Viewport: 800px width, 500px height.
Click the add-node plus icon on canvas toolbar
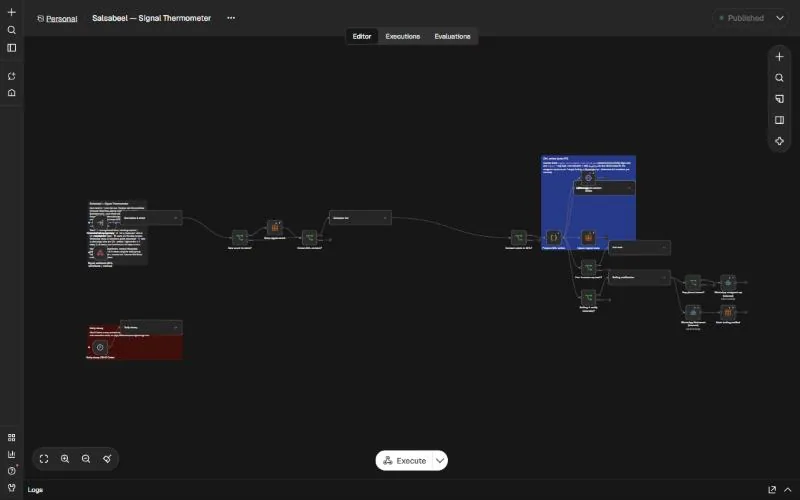[779, 57]
